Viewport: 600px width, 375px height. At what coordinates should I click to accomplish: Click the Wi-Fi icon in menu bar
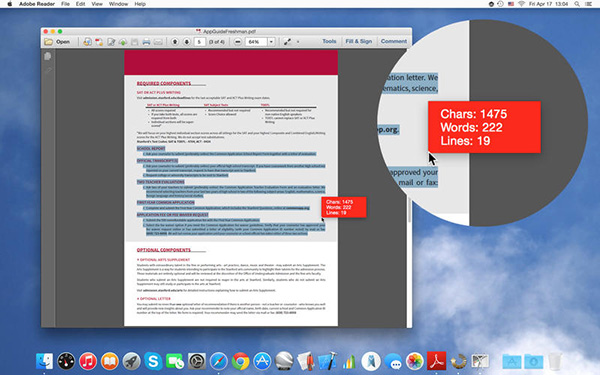pos(521,4)
